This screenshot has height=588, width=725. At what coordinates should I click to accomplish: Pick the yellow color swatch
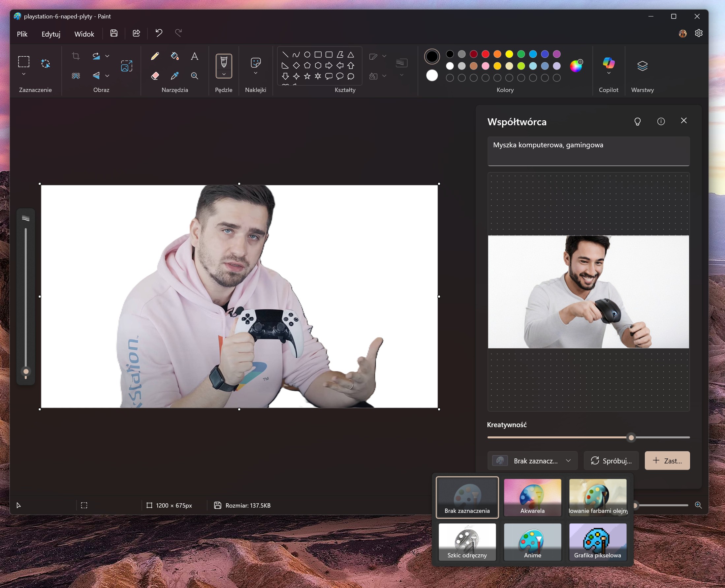pos(509,54)
